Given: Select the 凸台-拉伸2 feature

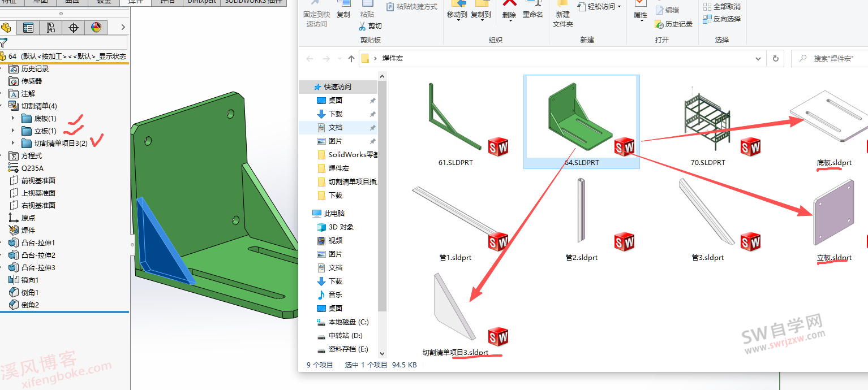Looking at the screenshot, I should click(x=32, y=255).
